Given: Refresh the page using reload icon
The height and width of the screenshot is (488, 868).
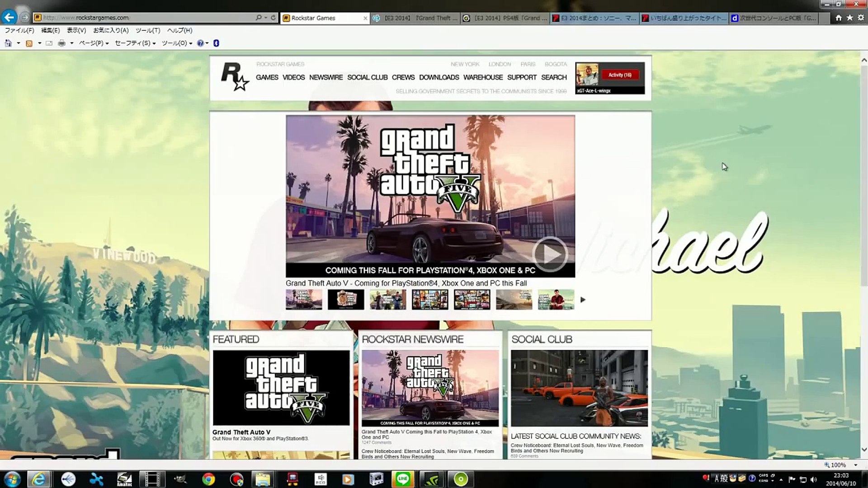Looking at the screenshot, I should (x=273, y=18).
